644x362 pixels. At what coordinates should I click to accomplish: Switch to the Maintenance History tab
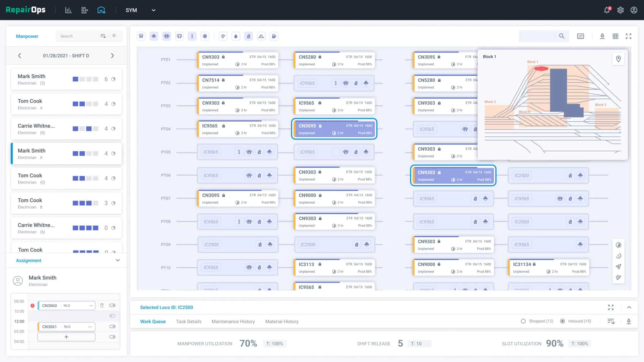click(233, 321)
